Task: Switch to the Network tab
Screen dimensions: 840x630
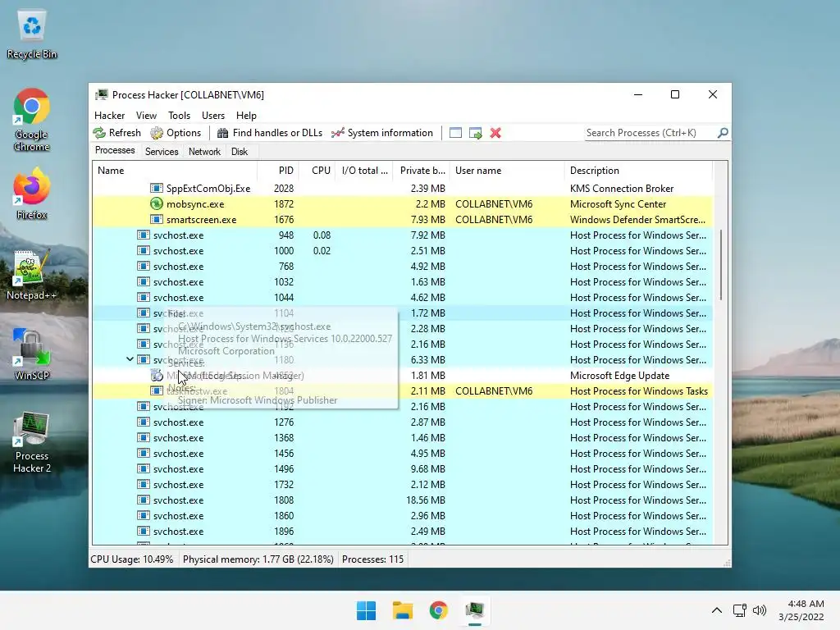Action: coord(204,152)
